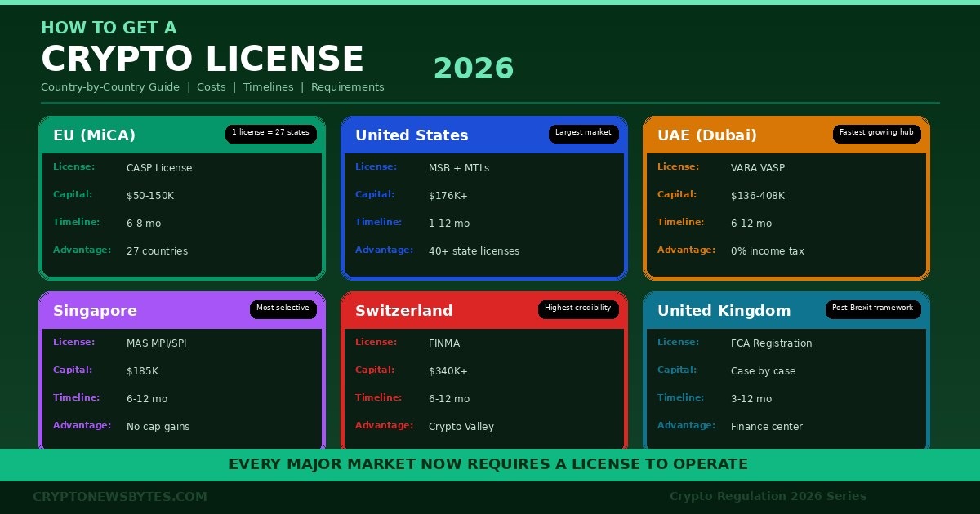The width and height of the screenshot is (980, 514).
Task: Open the Singapore country card
Action: 95,311
